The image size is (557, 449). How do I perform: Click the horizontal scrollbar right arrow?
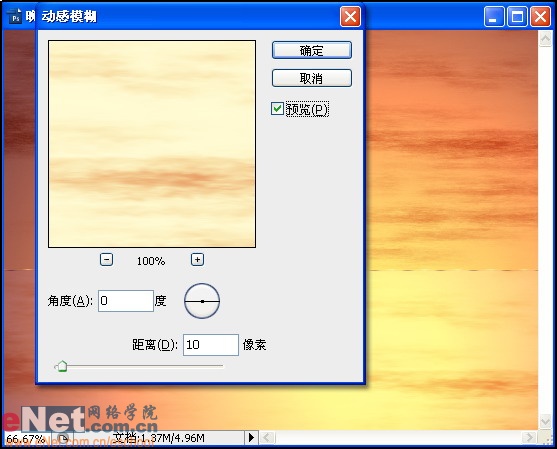pos(530,437)
